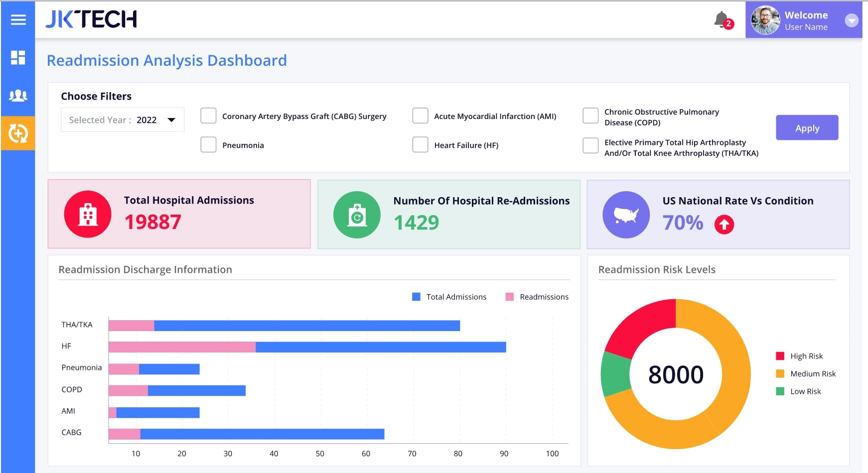Viewport: 868px width, 473px height.
Task: Click the 8000 donut center total
Action: pos(676,374)
